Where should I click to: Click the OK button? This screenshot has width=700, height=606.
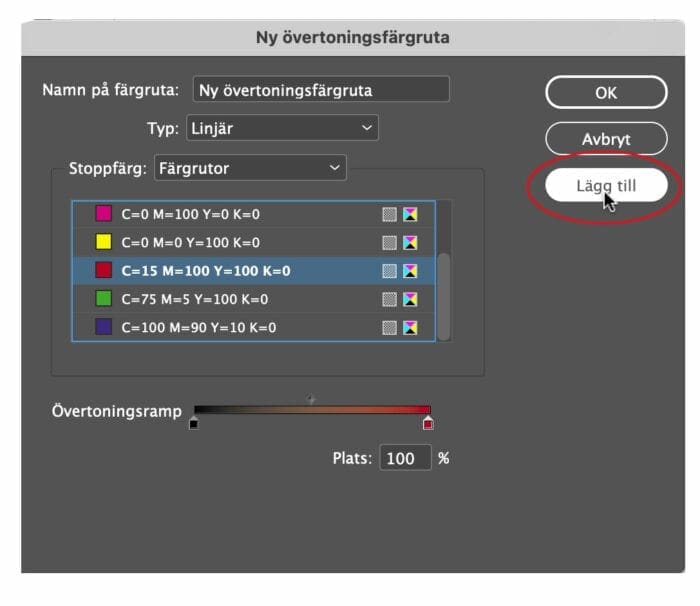(x=606, y=92)
